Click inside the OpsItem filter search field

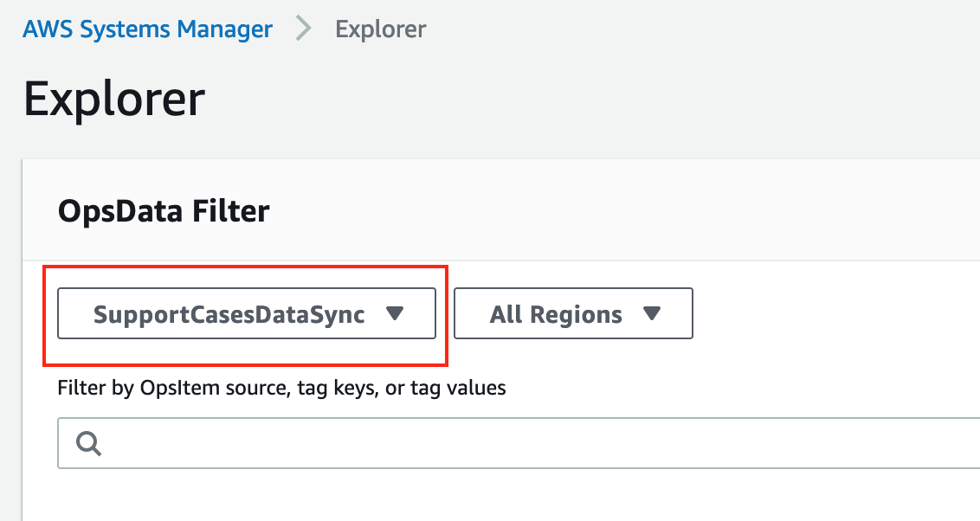[x=346, y=443]
